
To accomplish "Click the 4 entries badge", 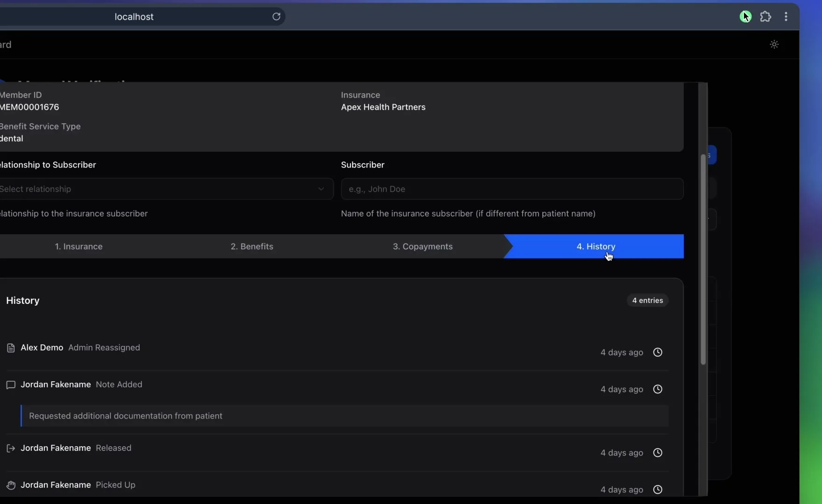I will (648, 301).
